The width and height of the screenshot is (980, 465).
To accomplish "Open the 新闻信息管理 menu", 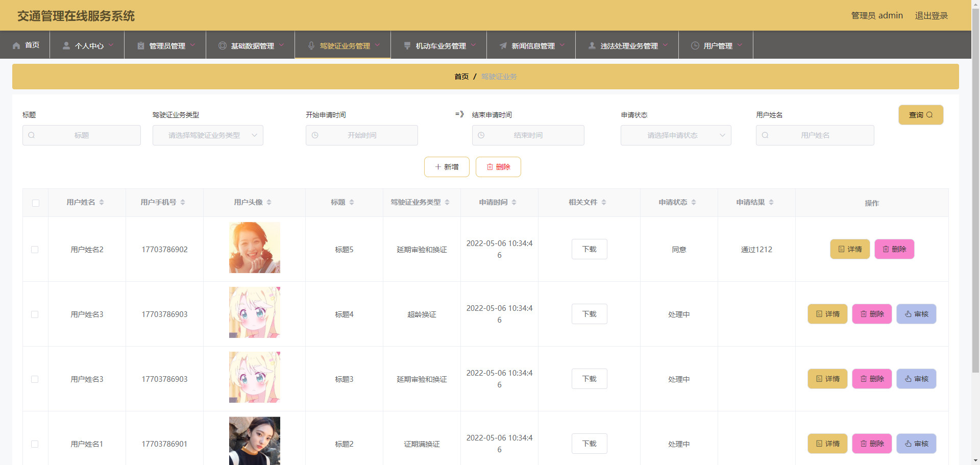I will (x=531, y=45).
